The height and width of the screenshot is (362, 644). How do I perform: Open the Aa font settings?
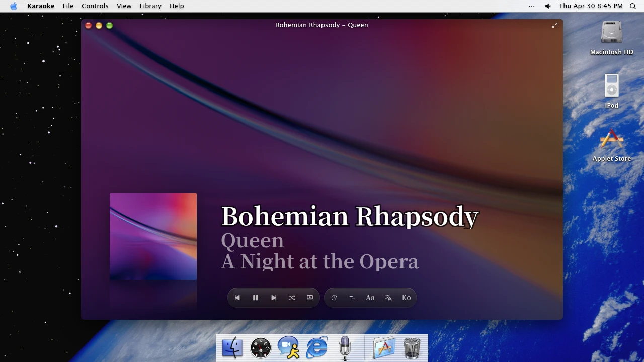tap(370, 298)
